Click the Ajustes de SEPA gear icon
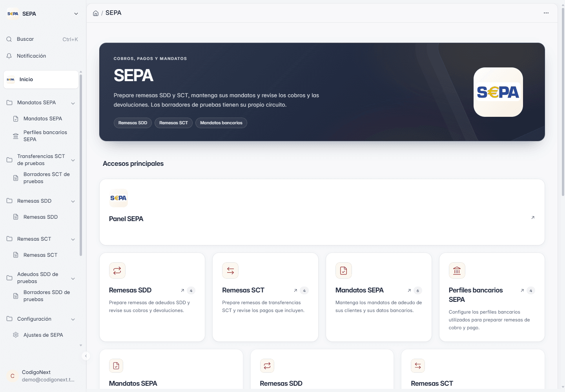Image resolution: width=565 pixels, height=392 pixels. coord(16,335)
